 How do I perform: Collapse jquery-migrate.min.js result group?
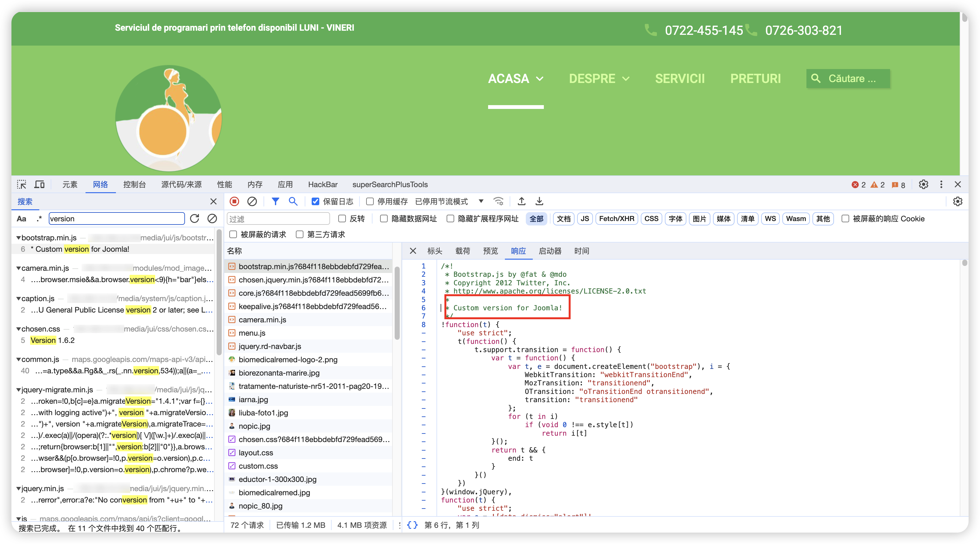[18, 390]
